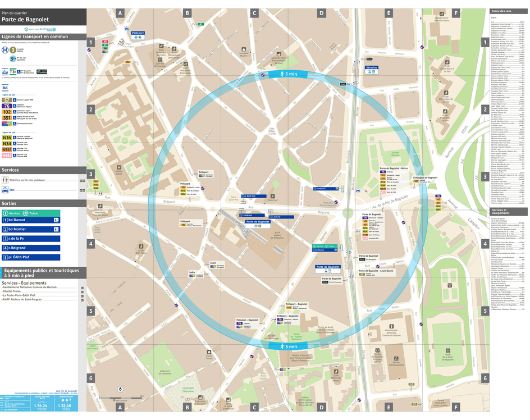Select the metro line M icon

click(x=5, y=50)
